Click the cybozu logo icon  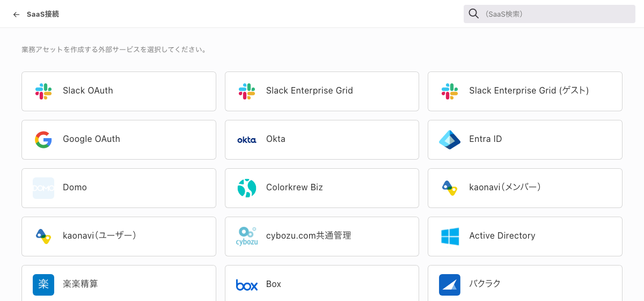[x=247, y=236]
